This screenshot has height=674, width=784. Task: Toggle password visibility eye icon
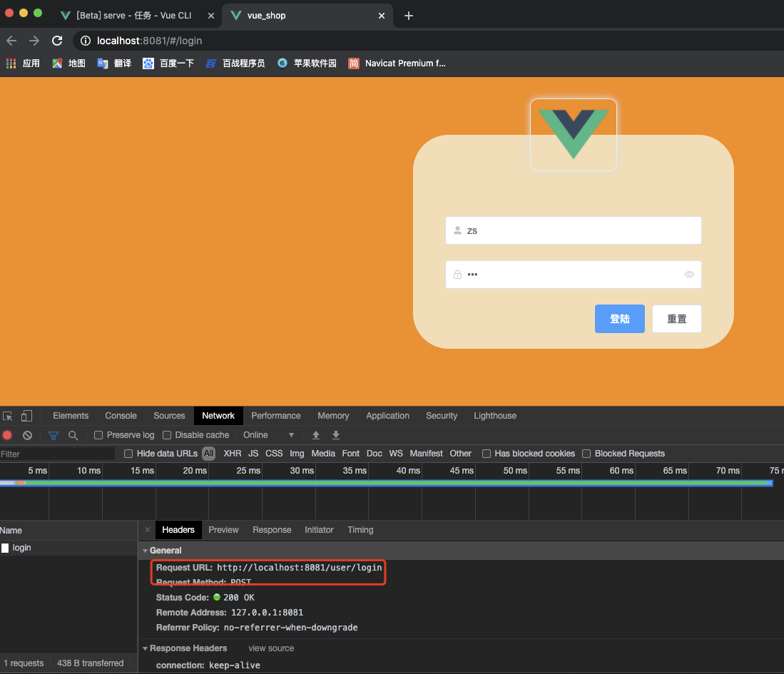pyautogui.click(x=689, y=275)
